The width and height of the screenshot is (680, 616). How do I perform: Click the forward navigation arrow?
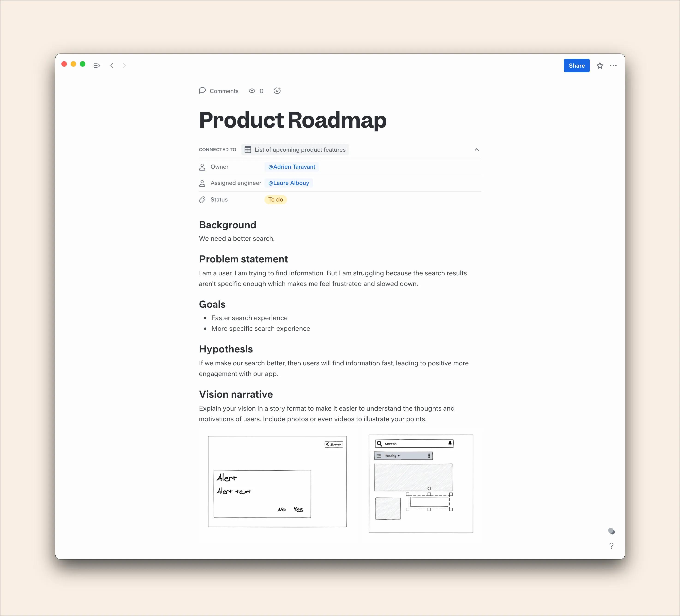click(x=124, y=65)
